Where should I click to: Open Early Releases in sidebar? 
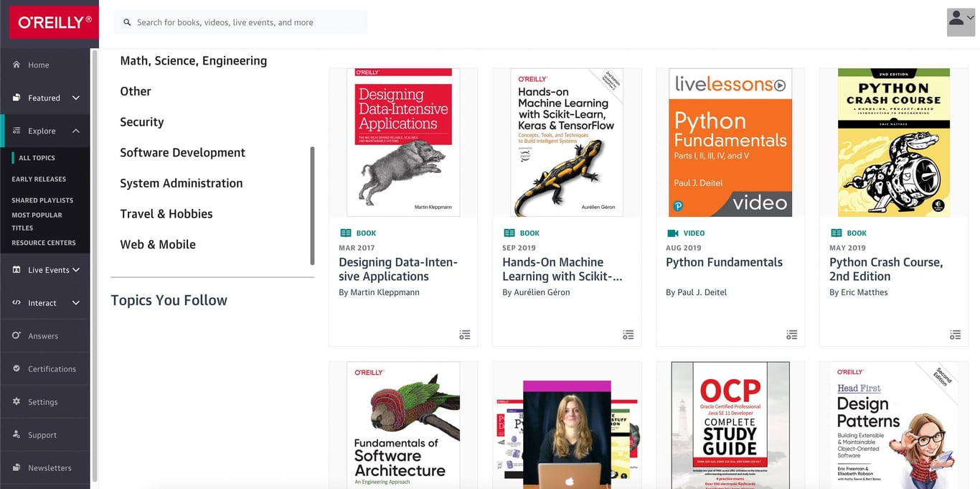[x=39, y=180]
